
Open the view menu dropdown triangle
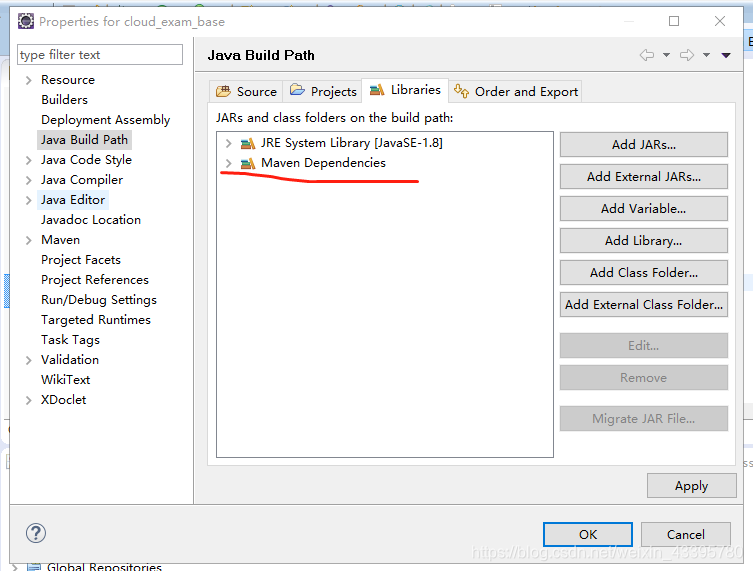(x=726, y=56)
